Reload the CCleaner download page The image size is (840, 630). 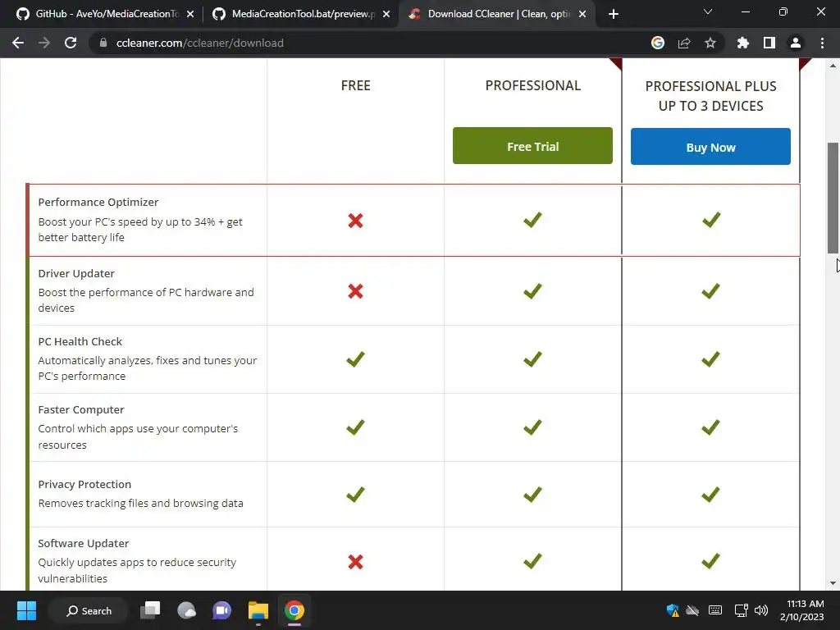71,43
